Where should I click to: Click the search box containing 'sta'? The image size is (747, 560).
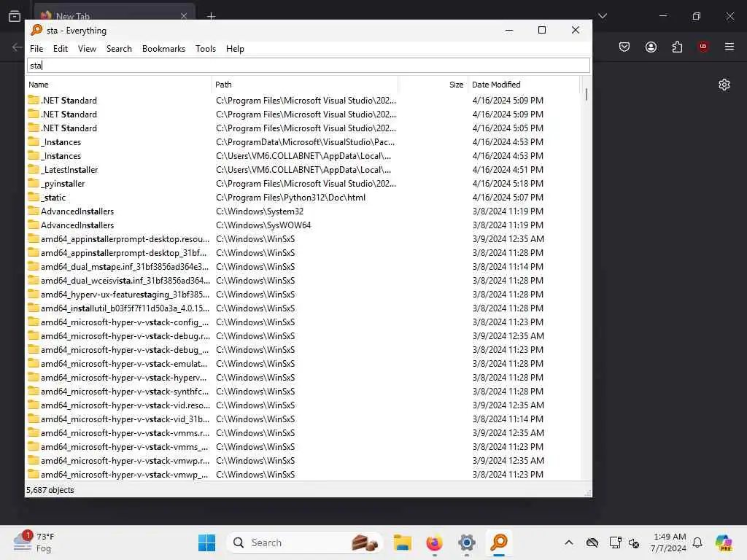[309, 65]
